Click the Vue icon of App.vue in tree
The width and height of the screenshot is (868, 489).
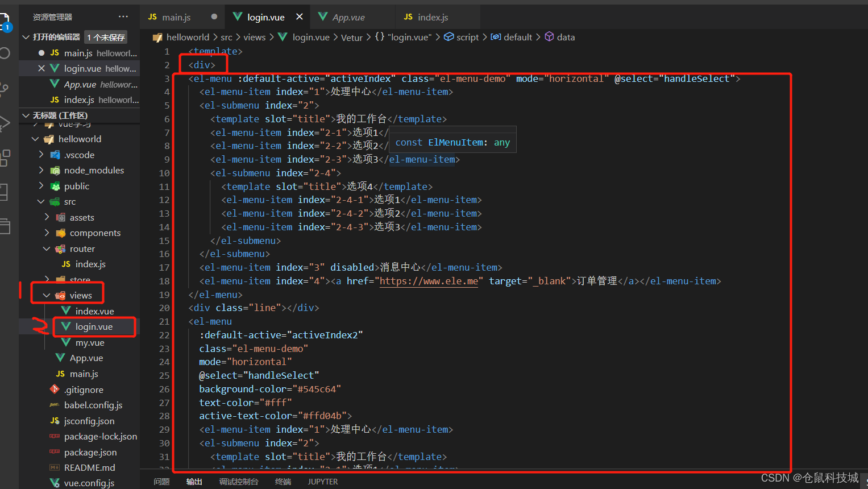point(61,358)
